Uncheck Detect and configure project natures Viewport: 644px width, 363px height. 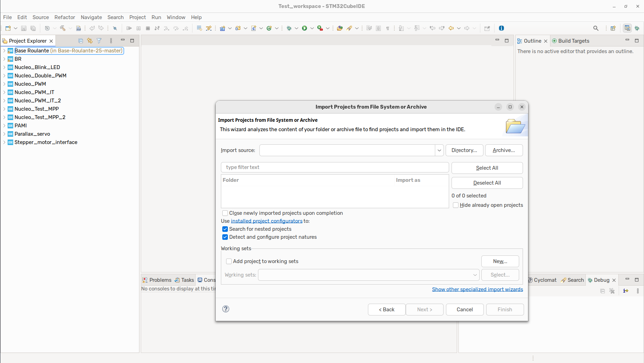pyautogui.click(x=225, y=237)
